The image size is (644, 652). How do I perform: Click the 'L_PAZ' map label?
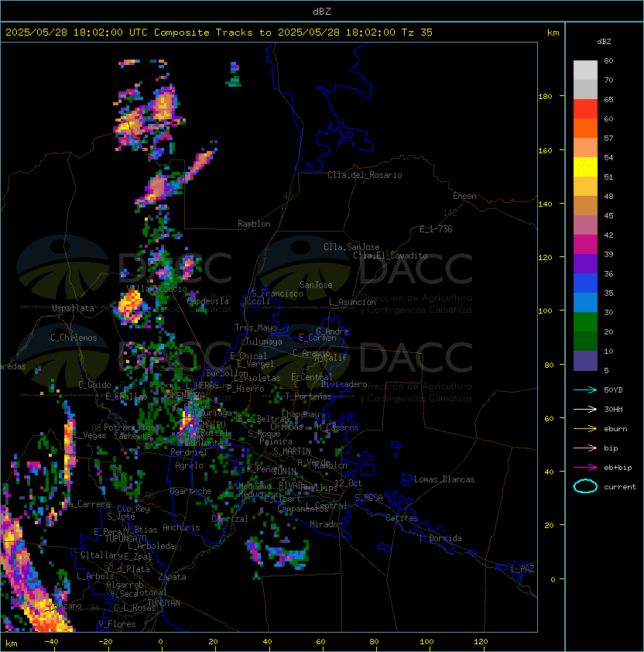click(x=522, y=569)
